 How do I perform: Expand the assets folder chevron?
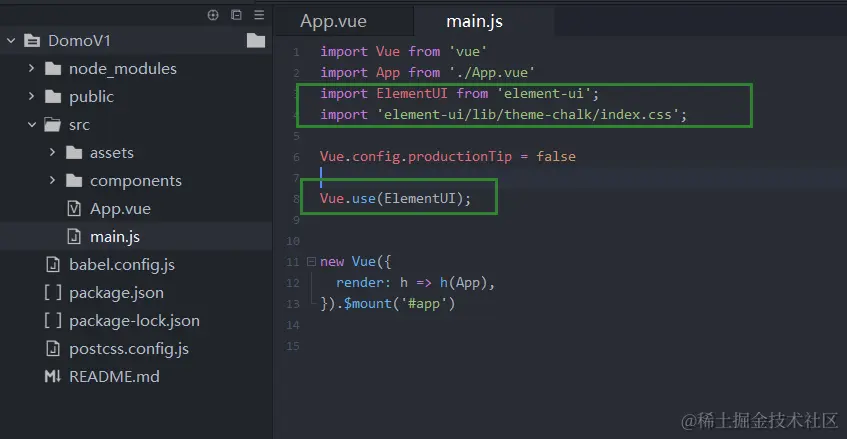(52, 152)
